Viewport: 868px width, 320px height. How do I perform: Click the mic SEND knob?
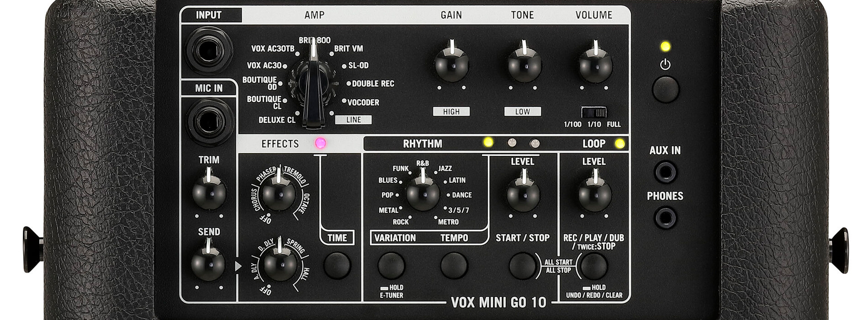(208, 264)
